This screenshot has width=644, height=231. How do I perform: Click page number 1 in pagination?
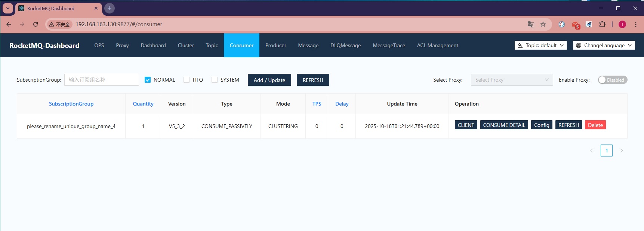point(607,151)
